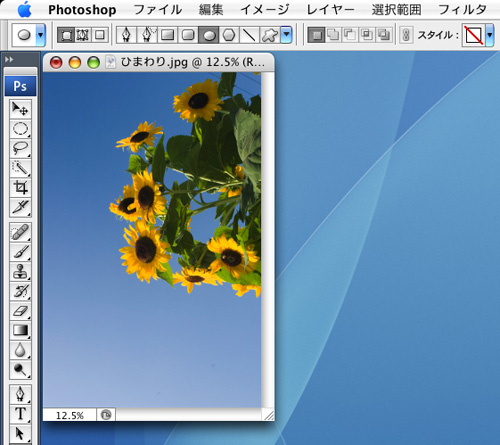
Task: Select the Slice tool
Action: (20, 207)
